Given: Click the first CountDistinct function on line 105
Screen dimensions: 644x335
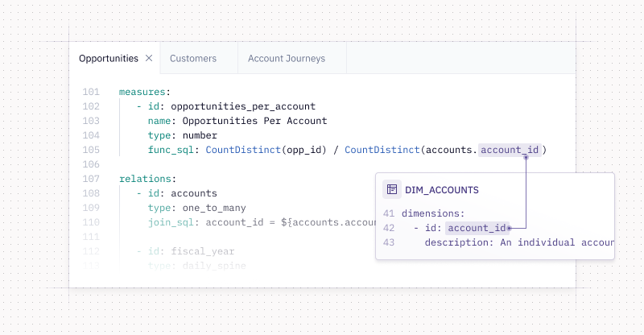Looking at the screenshot, I should point(243,150).
